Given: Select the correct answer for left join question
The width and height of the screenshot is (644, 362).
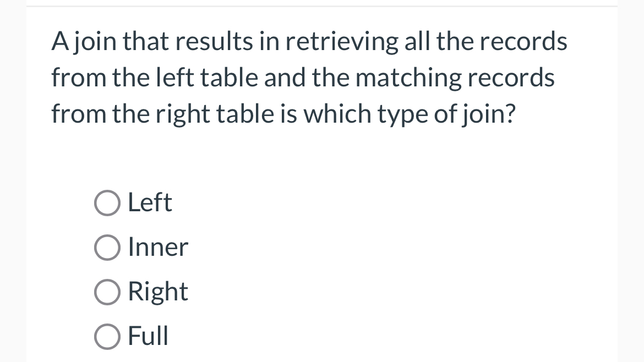Looking at the screenshot, I should coord(107,202).
